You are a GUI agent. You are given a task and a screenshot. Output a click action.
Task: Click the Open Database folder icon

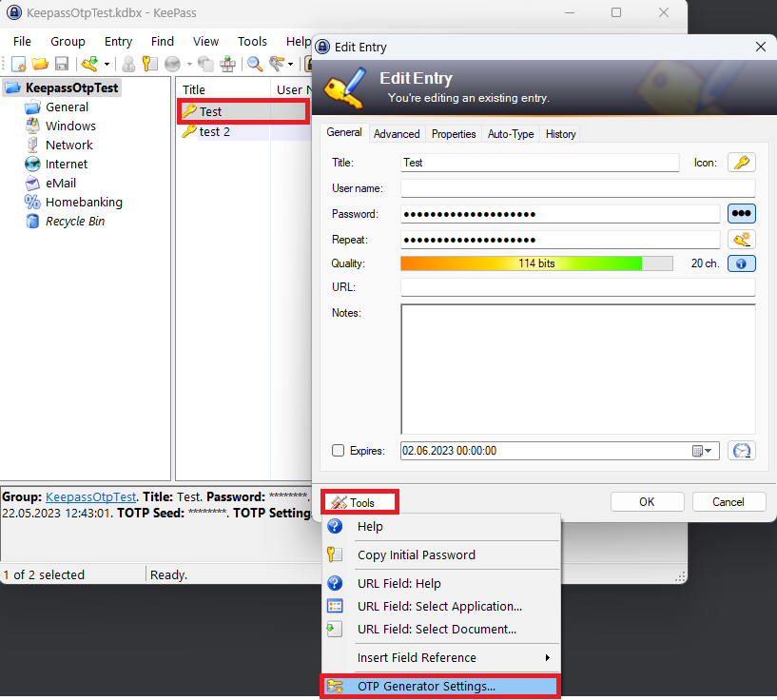(x=40, y=64)
